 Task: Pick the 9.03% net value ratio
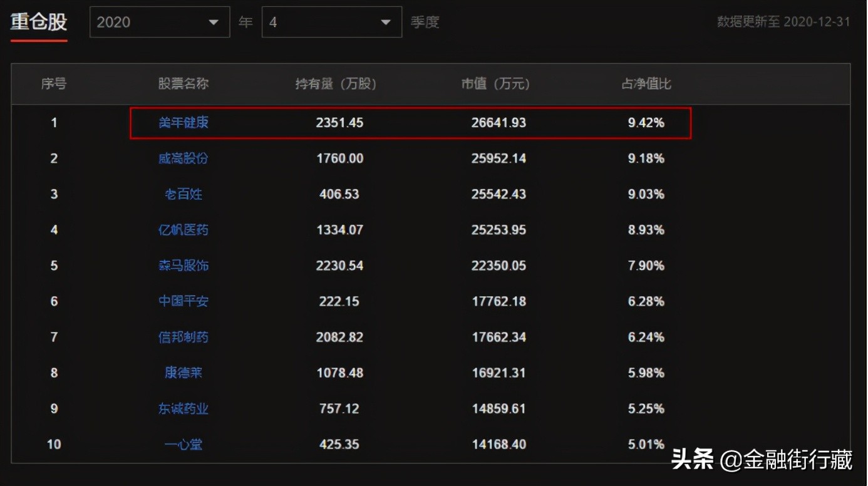[x=646, y=194]
